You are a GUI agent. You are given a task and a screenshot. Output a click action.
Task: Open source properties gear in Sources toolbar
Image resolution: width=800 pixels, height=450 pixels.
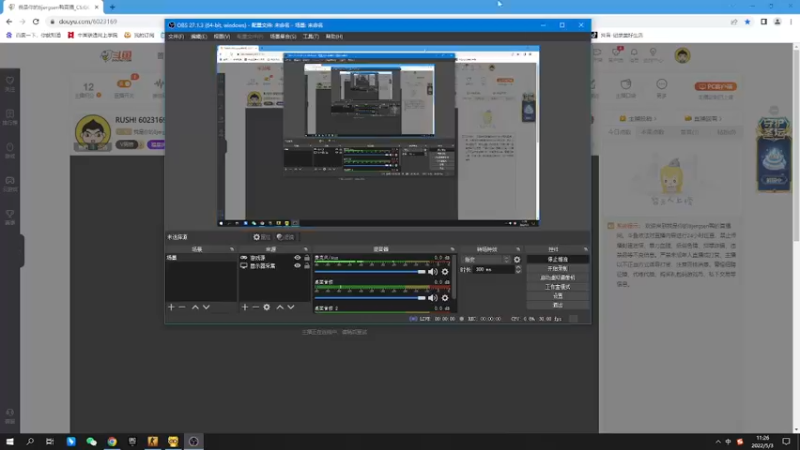click(267, 307)
